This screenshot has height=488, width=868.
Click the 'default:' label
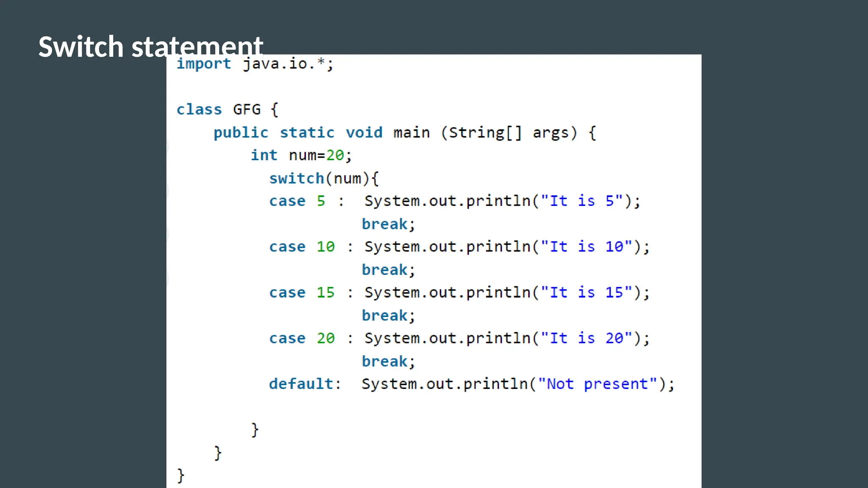pos(305,384)
